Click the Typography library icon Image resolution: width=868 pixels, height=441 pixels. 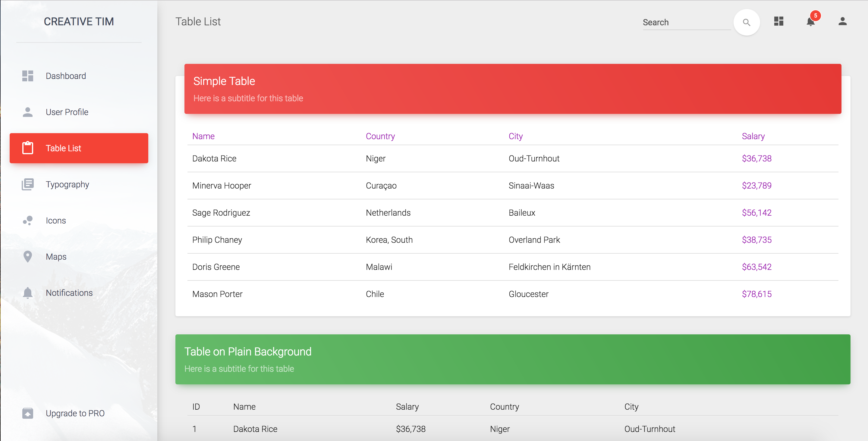point(28,184)
